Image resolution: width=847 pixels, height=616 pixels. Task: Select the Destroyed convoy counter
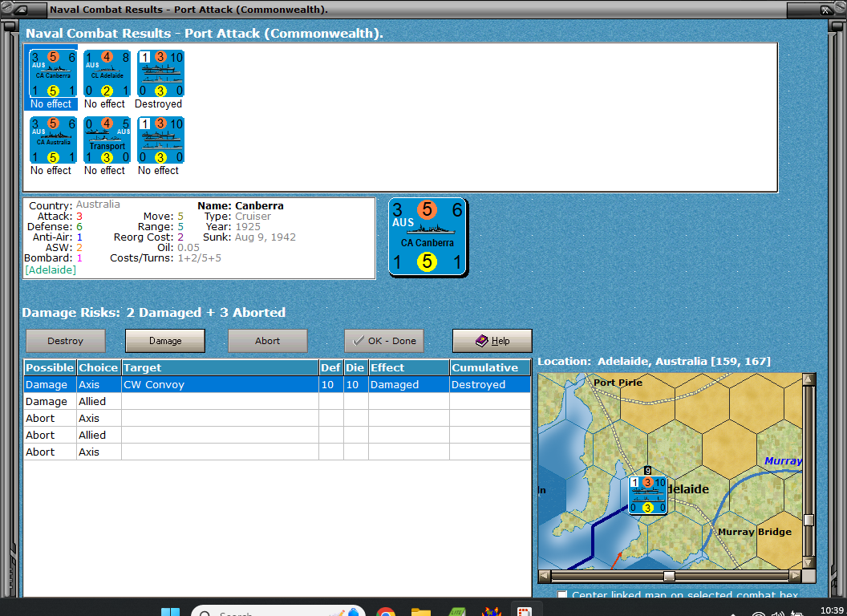160,74
